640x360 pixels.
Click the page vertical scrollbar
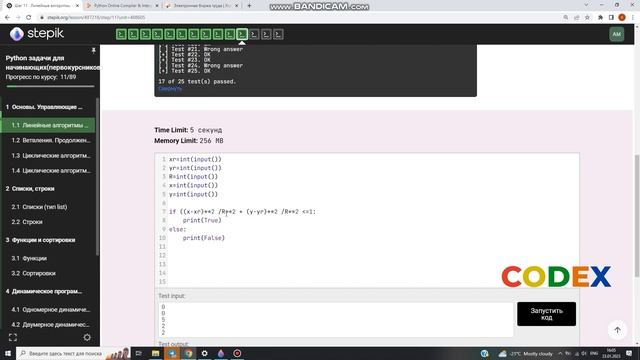click(x=637, y=216)
